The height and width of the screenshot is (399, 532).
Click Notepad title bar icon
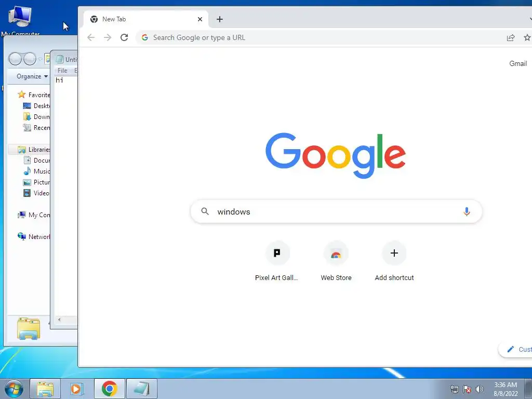tap(59, 59)
